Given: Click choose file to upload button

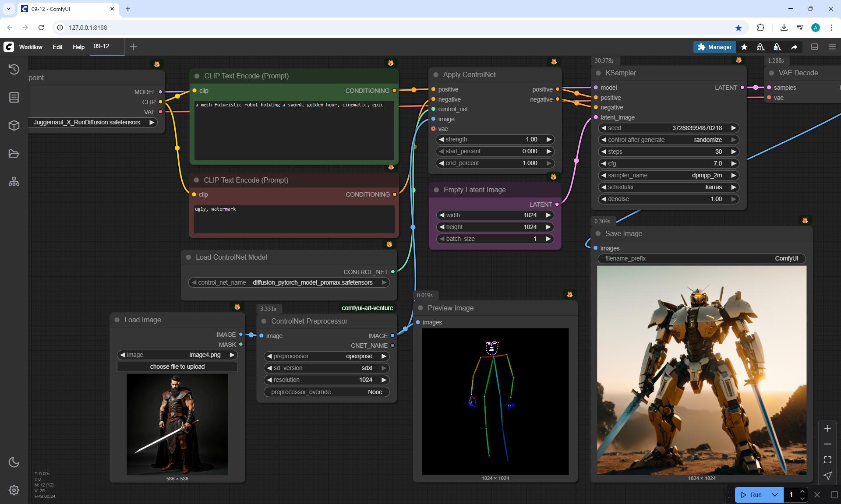Looking at the screenshot, I should point(177,367).
